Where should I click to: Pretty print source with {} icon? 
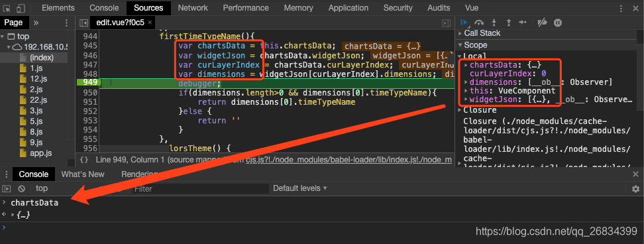tap(83, 159)
